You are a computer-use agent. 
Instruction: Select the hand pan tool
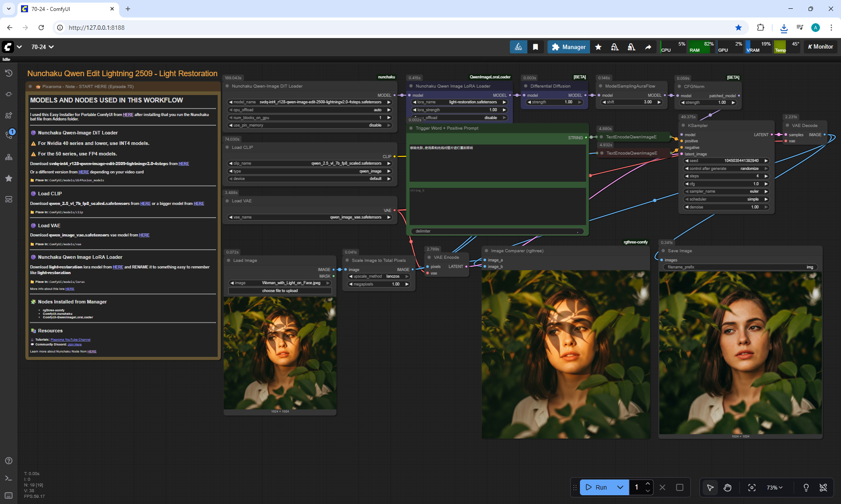(728, 487)
